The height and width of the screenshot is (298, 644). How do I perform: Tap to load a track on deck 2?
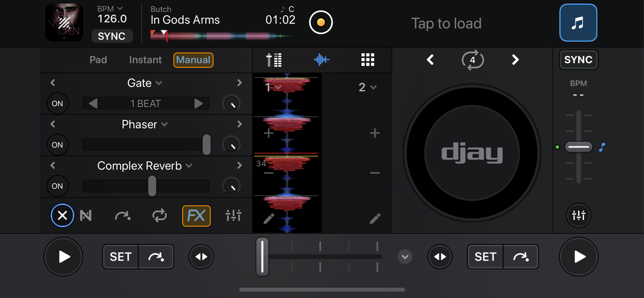(x=446, y=23)
